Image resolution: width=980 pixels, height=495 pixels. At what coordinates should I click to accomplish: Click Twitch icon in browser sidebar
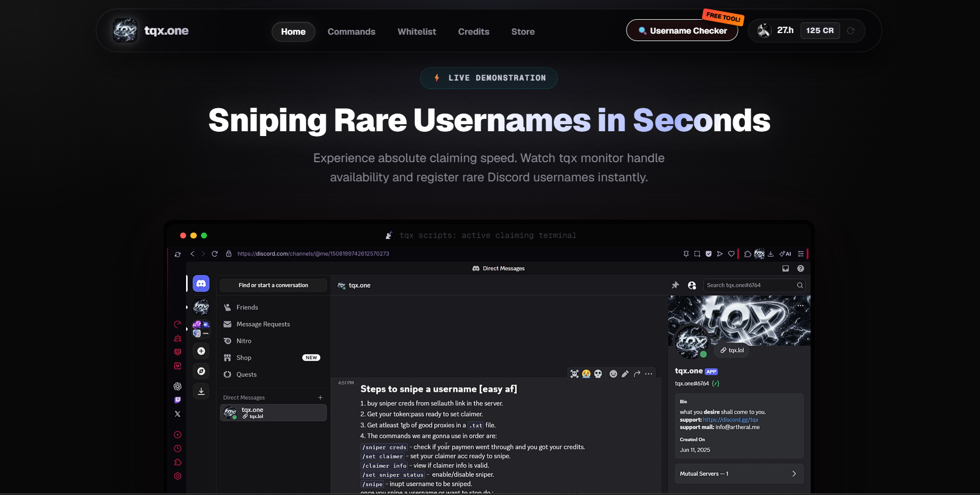(x=178, y=400)
